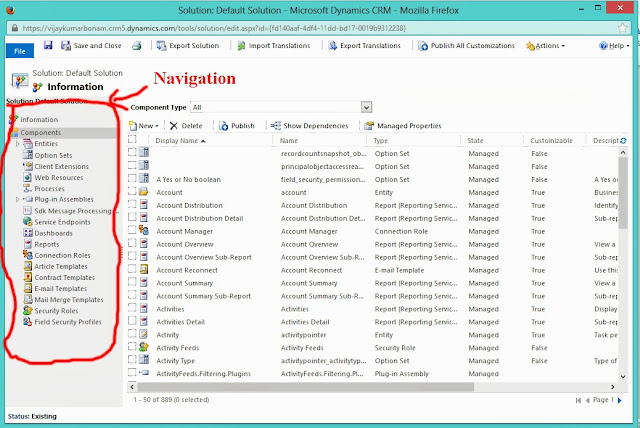Sort by Display Name column
This screenshot has width=640, height=428.
pyautogui.click(x=180, y=140)
